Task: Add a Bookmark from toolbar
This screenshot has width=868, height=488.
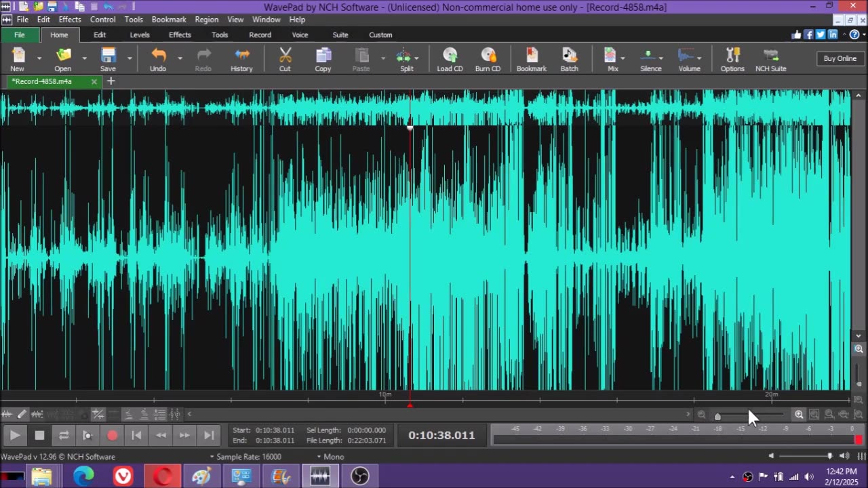Action: pyautogui.click(x=532, y=59)
